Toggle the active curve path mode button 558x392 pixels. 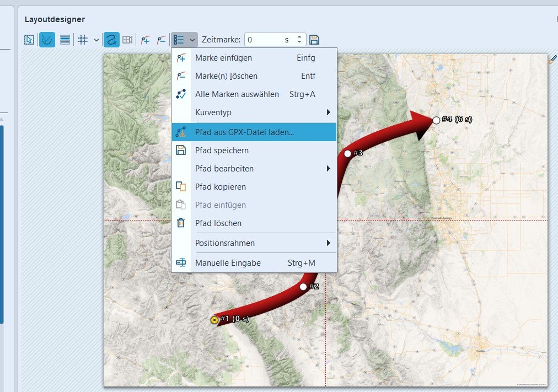(47, 40)
